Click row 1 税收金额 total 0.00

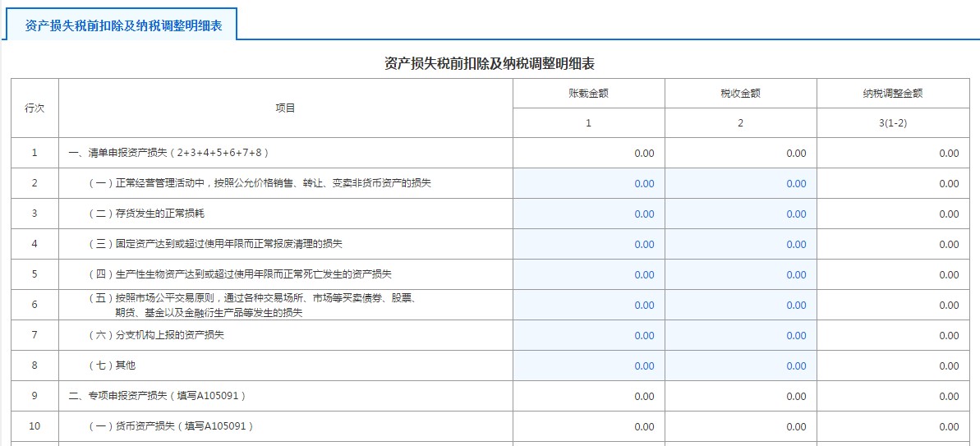tap(796, 153)
